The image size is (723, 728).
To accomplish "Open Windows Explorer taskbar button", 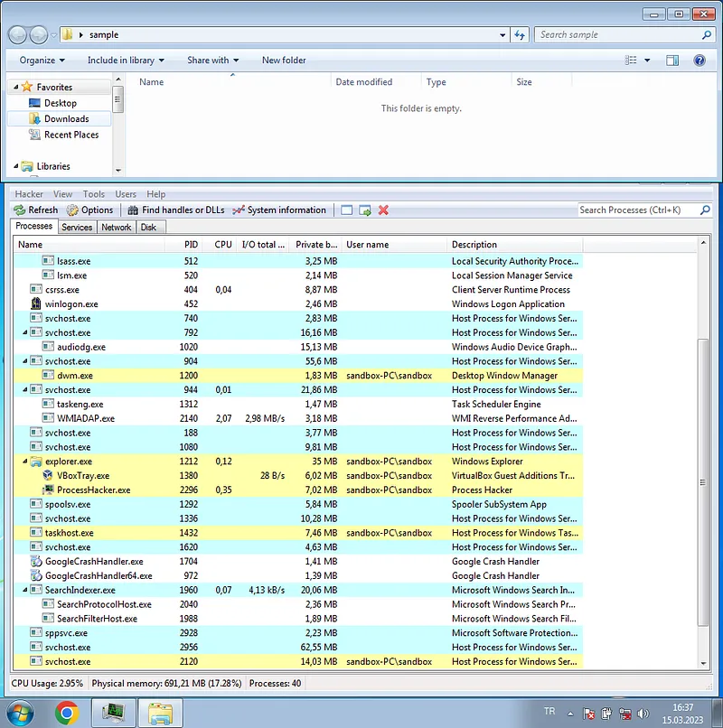I will coord(160,713).
